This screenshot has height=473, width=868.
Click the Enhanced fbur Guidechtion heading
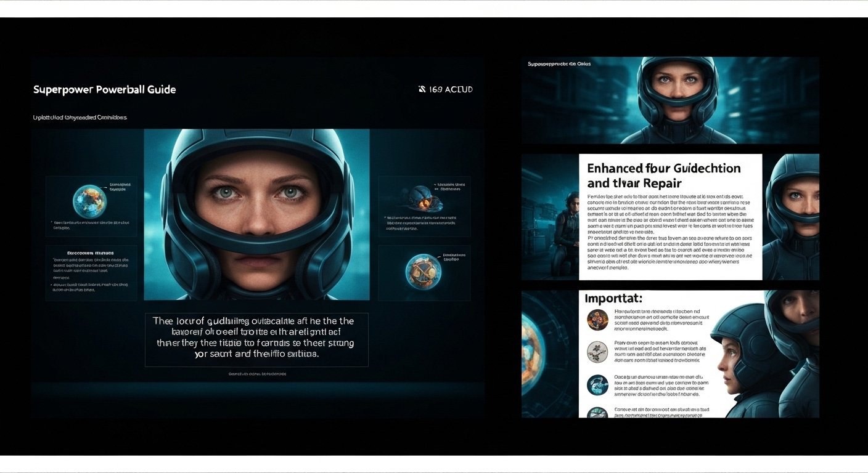[x=663, y=175]
